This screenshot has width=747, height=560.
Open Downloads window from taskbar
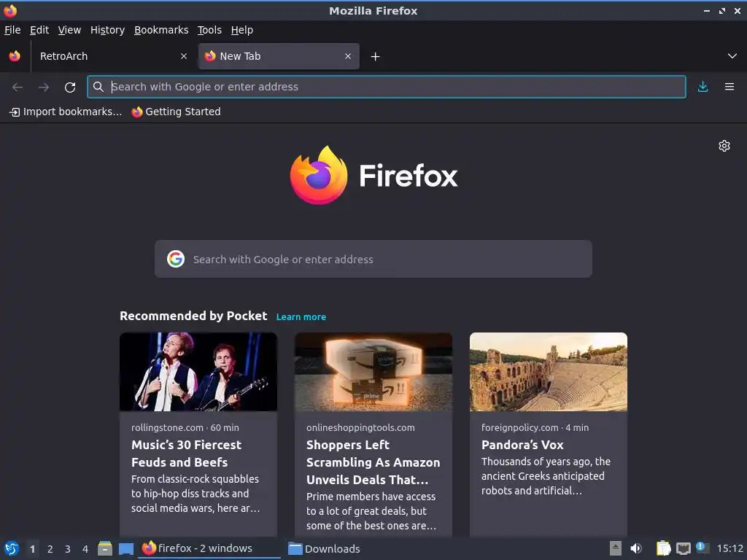(x=325, y=548)
